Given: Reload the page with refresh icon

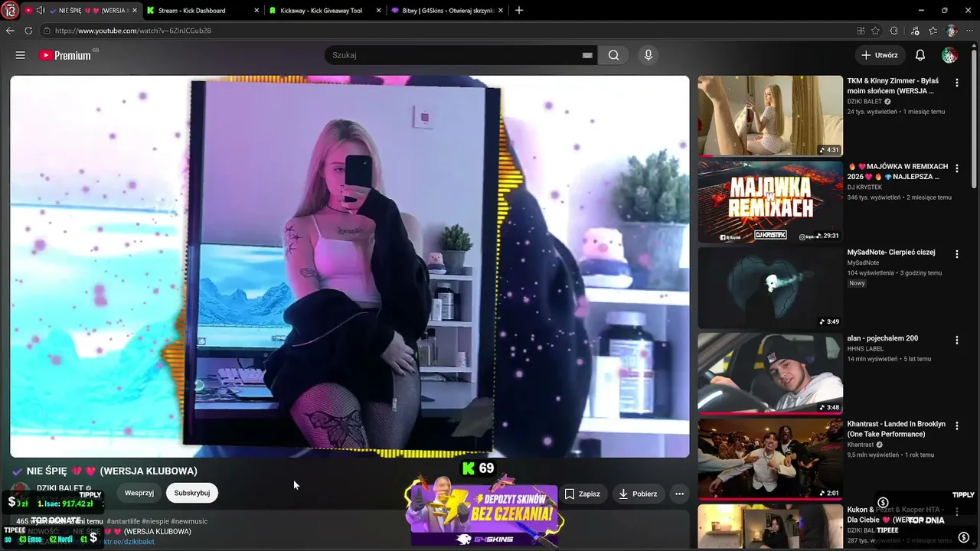Looking at the screenshot, I should coord(28,31).
